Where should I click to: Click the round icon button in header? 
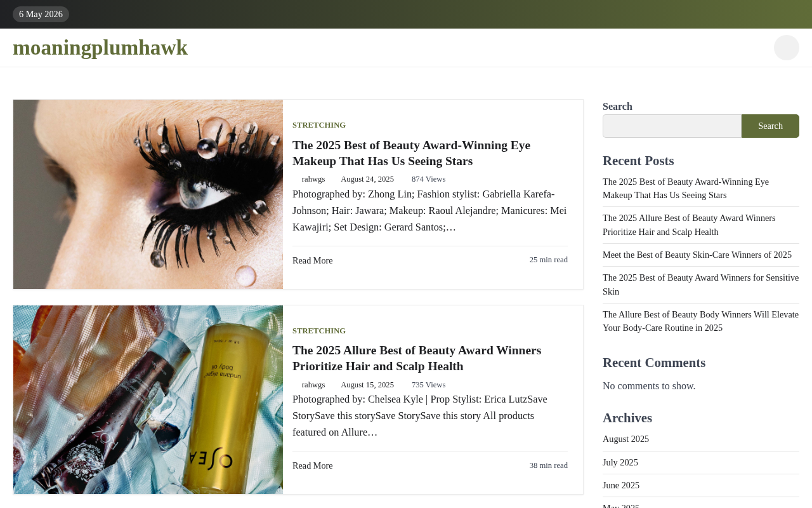pos(787,48)
